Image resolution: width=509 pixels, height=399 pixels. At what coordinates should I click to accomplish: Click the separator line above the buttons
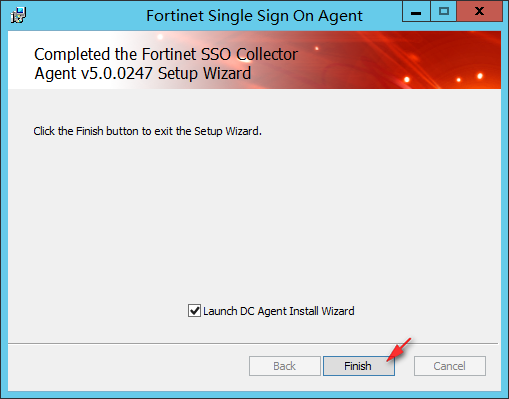click(253, 343)
